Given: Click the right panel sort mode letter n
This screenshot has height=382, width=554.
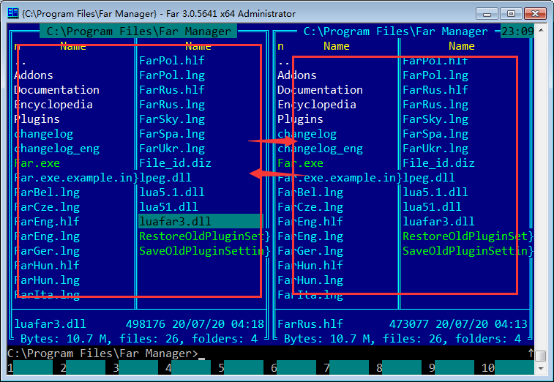Looking at the screenshot, I should pos(281,46).
